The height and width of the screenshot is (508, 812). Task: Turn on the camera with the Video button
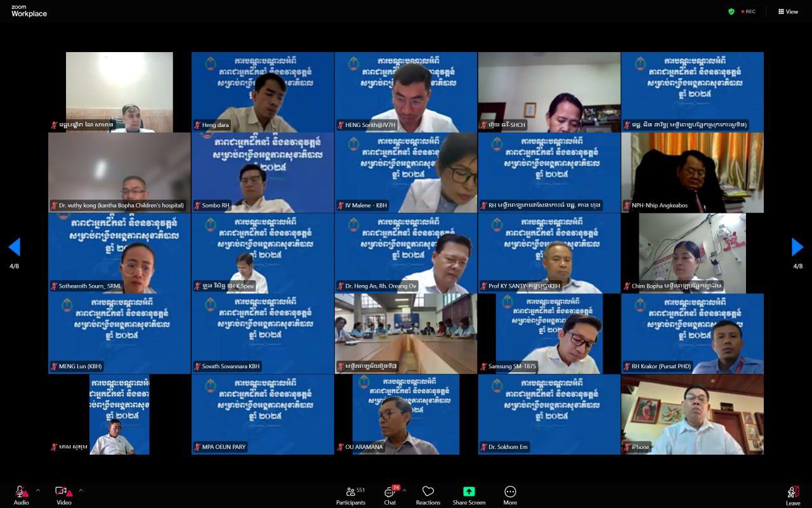(x=63, y=492)
